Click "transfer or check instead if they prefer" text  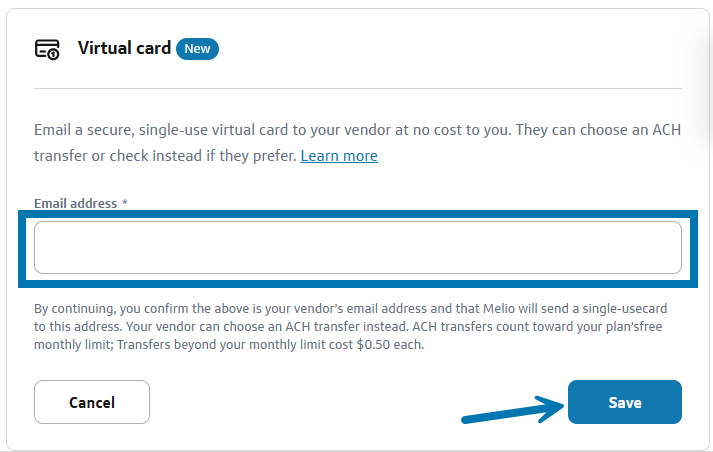(x=165, y=156)
